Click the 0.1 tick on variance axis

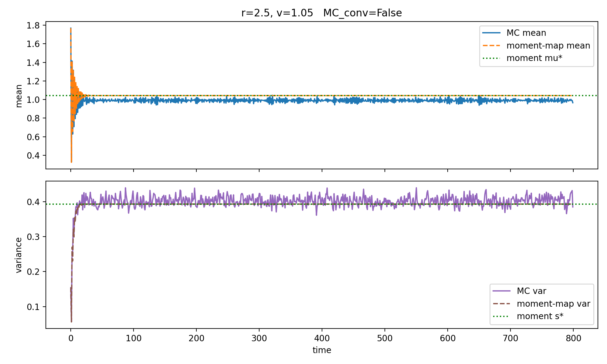[x=33, y=307]
